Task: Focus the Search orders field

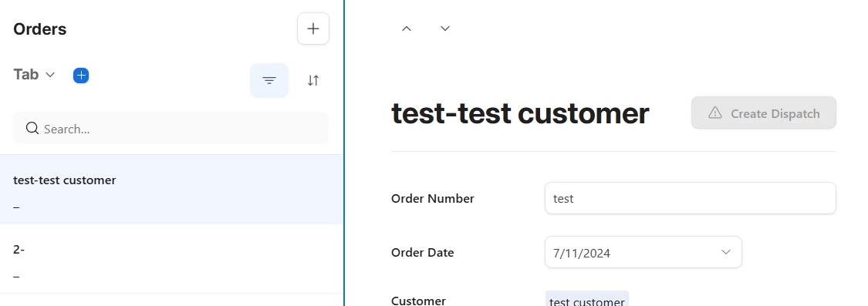Action: pyautogui.click(x=171, y=129)
